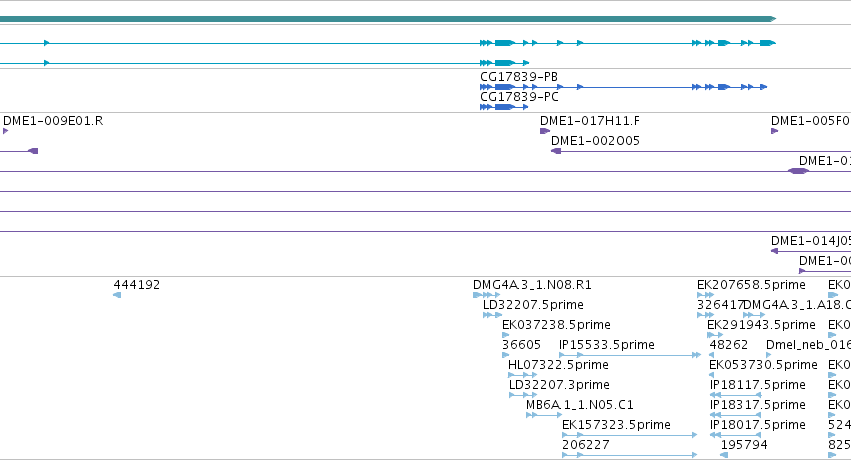This screenshot has height=460, width=851.
Task: Click the DME1-017H11.F feature label
Action: 590,121
